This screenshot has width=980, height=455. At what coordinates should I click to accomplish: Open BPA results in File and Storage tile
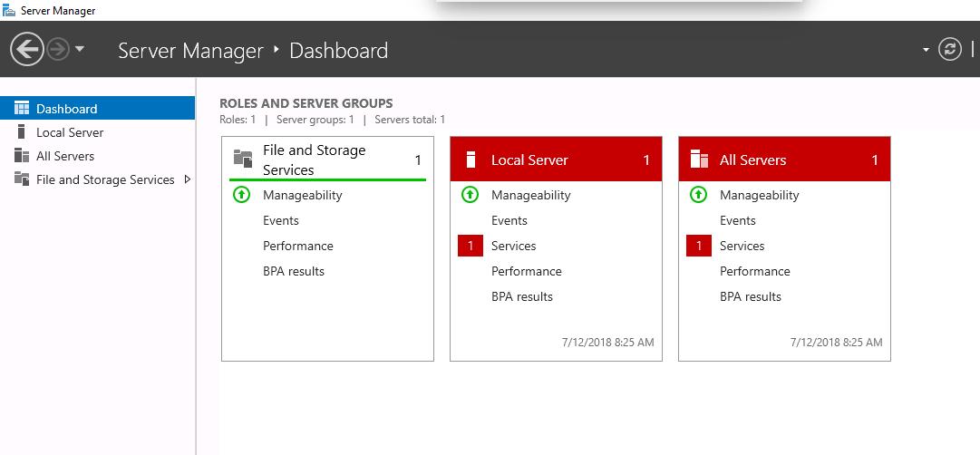pos(294,271)
